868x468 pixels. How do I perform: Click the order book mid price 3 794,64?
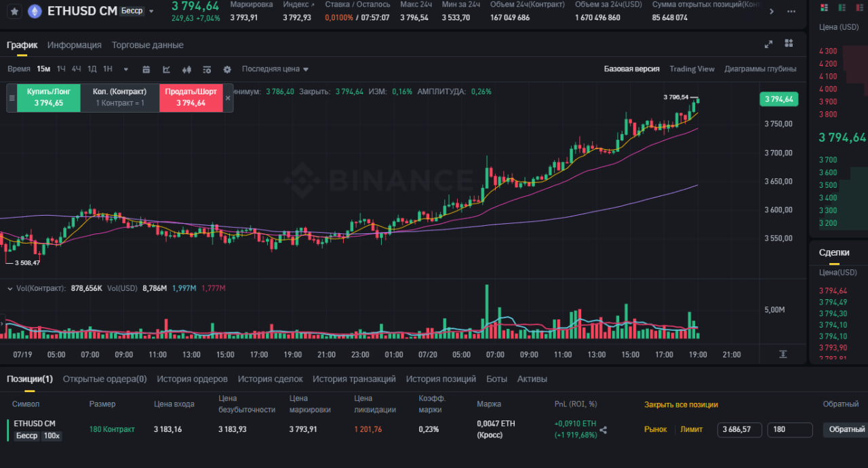pyautogui.click(x=842, y=137)
